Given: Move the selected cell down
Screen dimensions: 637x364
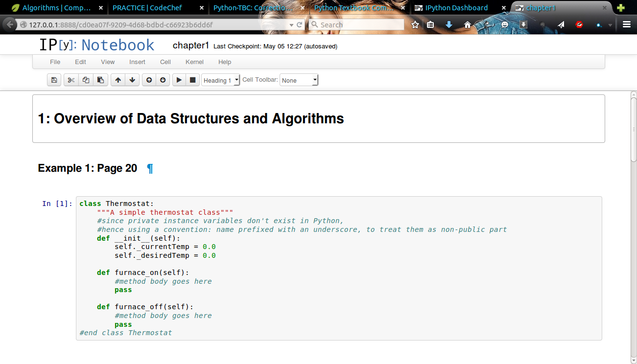Looking at the screenshot, I should pyautogui.click(x=132, y=80).
